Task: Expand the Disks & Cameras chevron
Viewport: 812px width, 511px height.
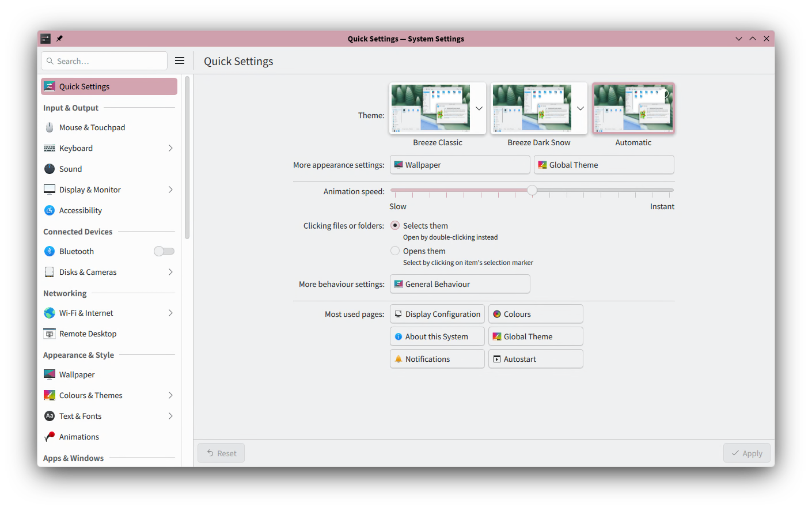Action: (x=170, y=272)
